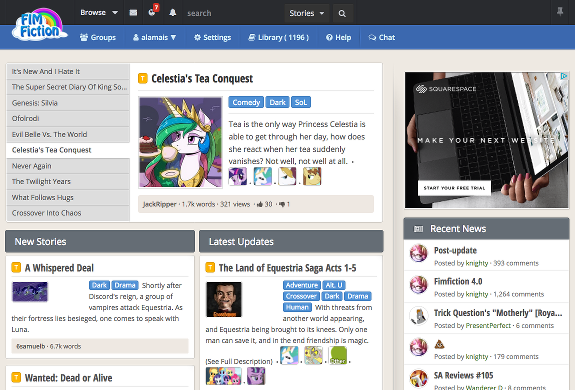Select The Super Secret Diary Of King So... tab
Viewport: 575px width, 390px height.
coord(68,87)
